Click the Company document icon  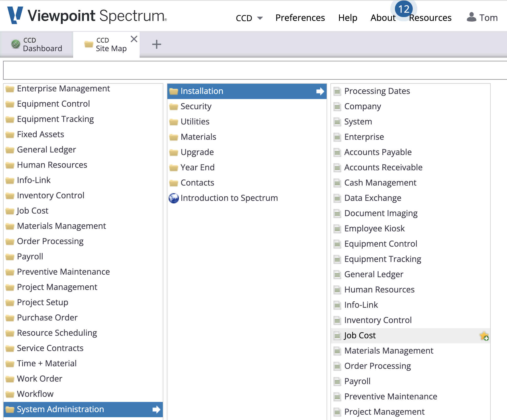click(337, 107)
